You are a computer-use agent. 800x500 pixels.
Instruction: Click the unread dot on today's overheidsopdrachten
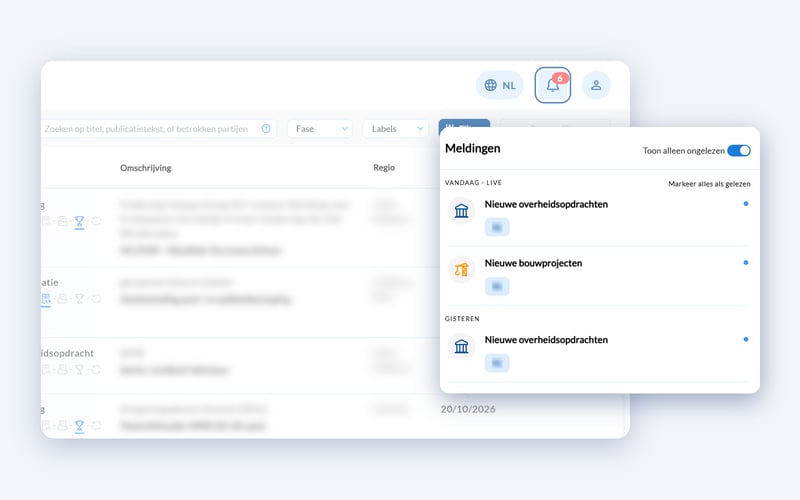pos(746,204)
